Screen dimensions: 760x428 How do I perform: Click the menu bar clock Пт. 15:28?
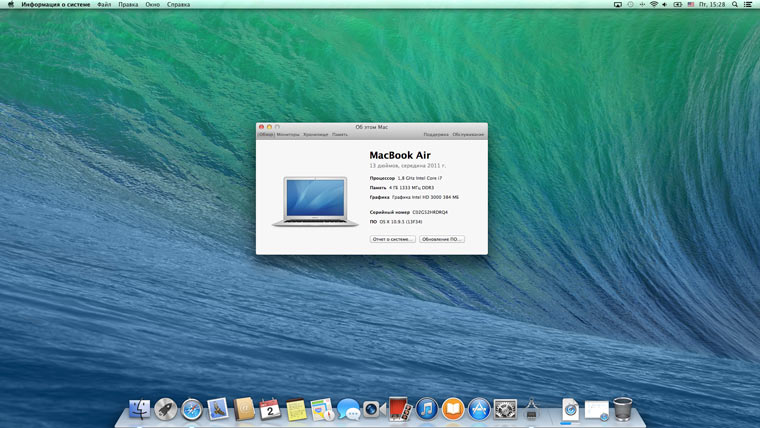[x=712, y=4]
